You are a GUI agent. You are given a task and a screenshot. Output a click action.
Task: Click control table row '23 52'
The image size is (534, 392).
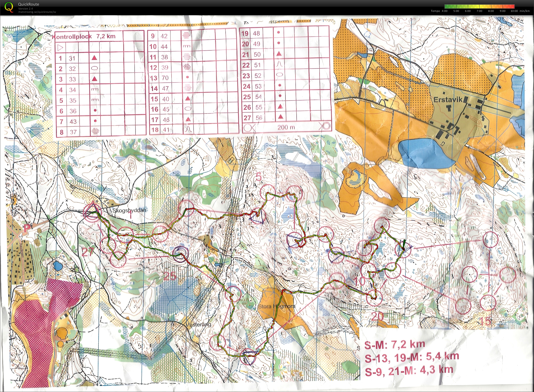[x=285, y=75]
